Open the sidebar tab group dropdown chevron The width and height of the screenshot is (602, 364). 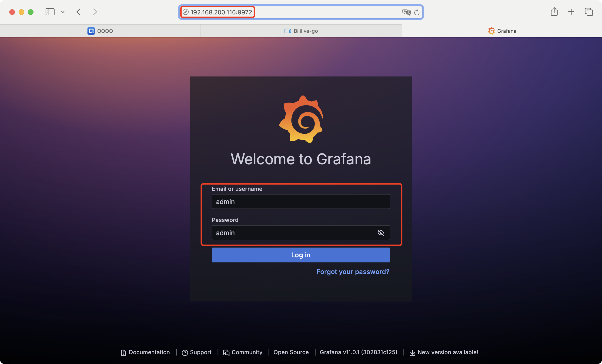point(63,12)
